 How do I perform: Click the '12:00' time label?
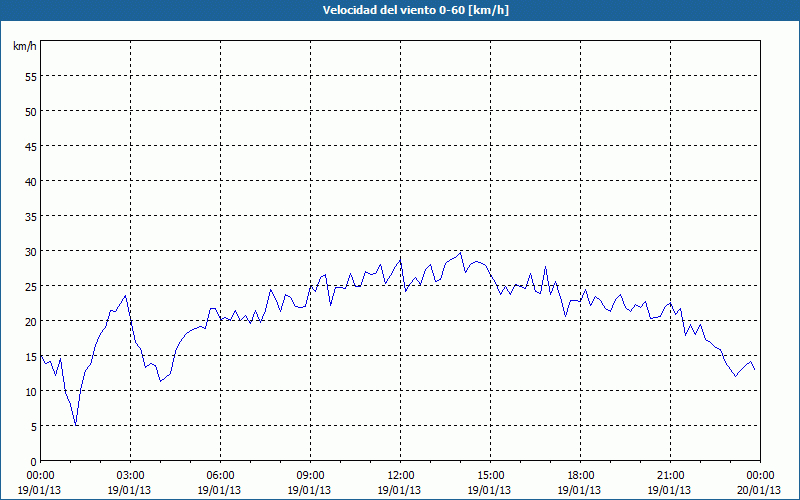tap(401, 476)
